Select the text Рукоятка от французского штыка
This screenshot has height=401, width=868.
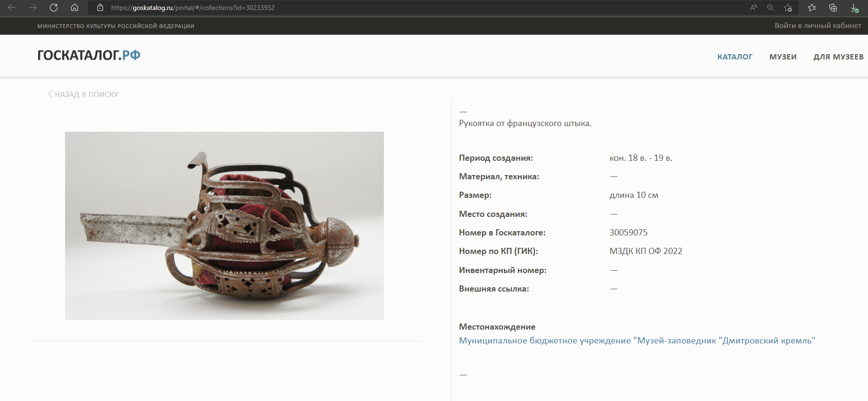pyautogui.click(x=525, y=123)
